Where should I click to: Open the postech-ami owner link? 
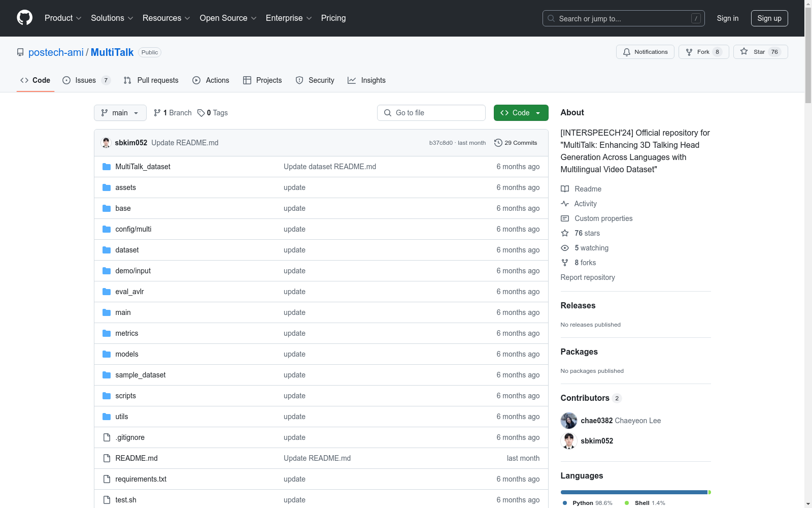point(56,52)
